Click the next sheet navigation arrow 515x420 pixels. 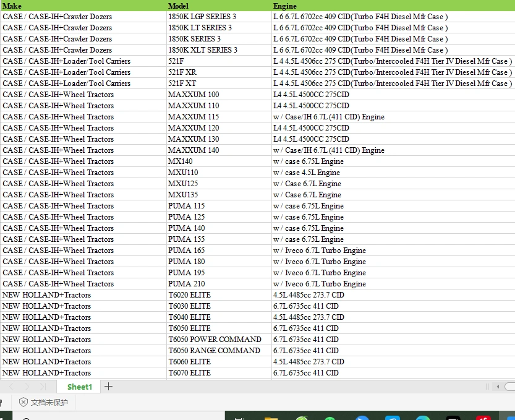pos(27,387)
